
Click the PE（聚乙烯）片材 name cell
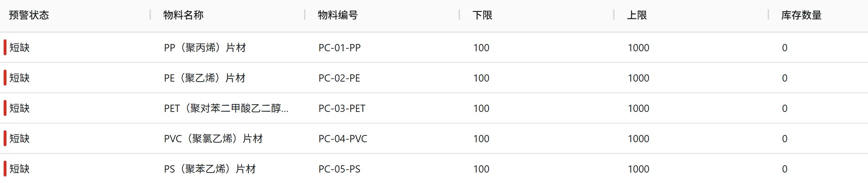(x=204, y=78)
